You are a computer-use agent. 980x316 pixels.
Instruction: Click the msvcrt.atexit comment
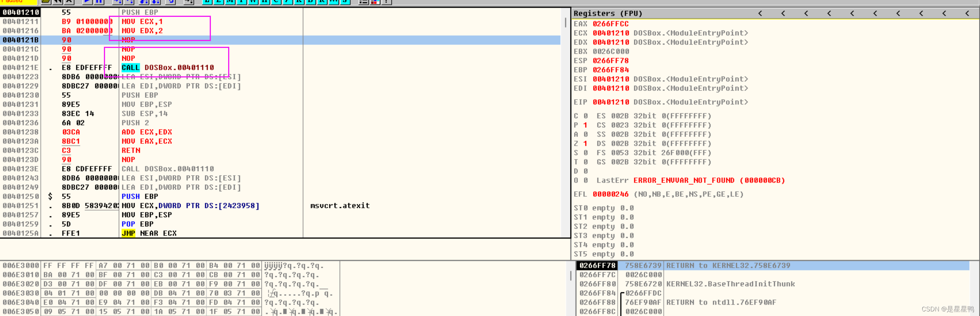(340, 206)
